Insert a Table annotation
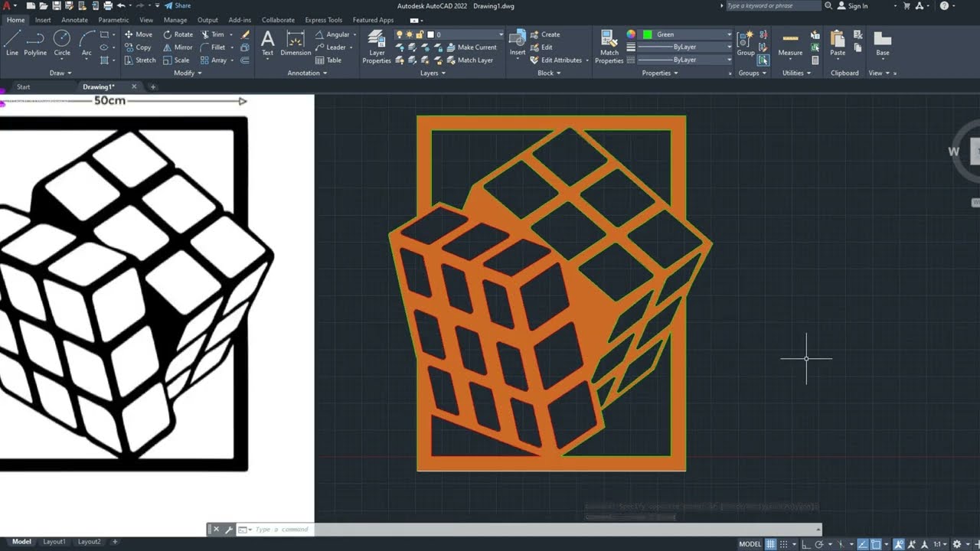Viewport: 980px width, 551px height. [328, 60]
